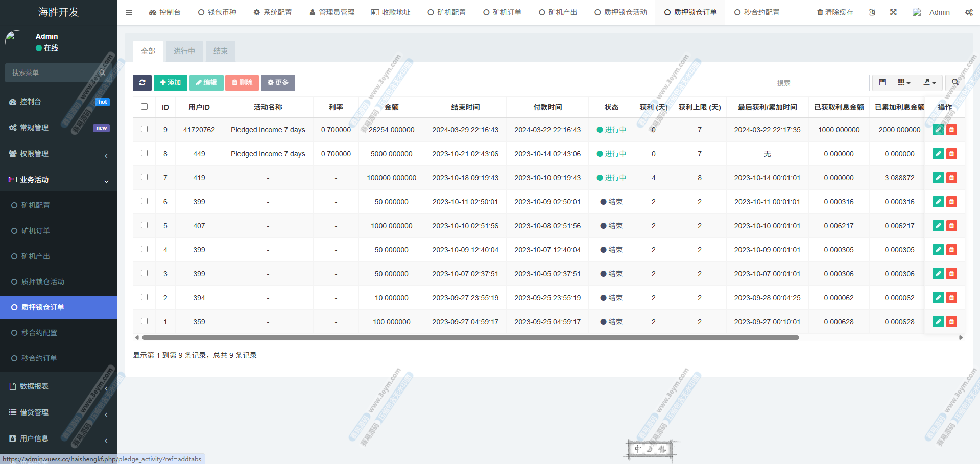
Task: Click green edit icon for order ID 9
Action: coord(938,130)
